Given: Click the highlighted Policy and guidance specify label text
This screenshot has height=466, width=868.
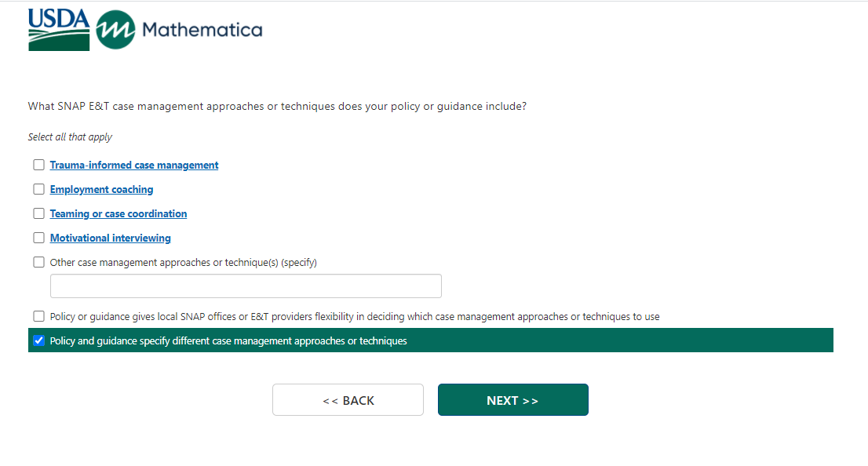Looking at the screenshot, I should tap(228, 340).
